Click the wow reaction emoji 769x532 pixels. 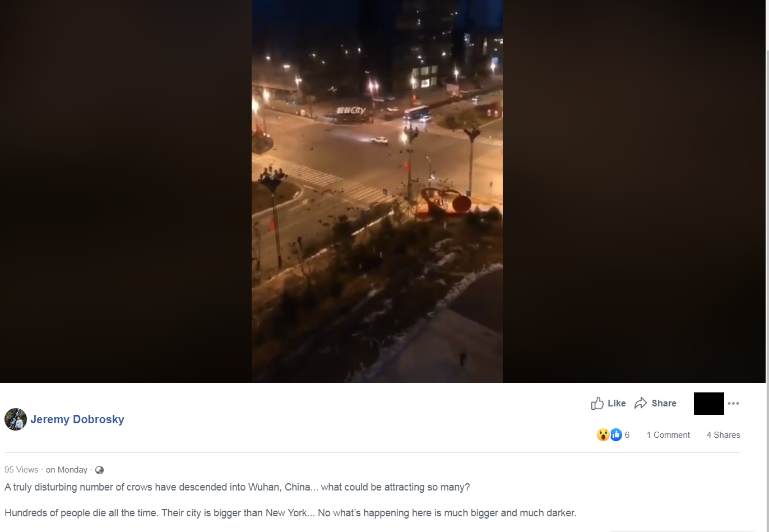(603, 434)
